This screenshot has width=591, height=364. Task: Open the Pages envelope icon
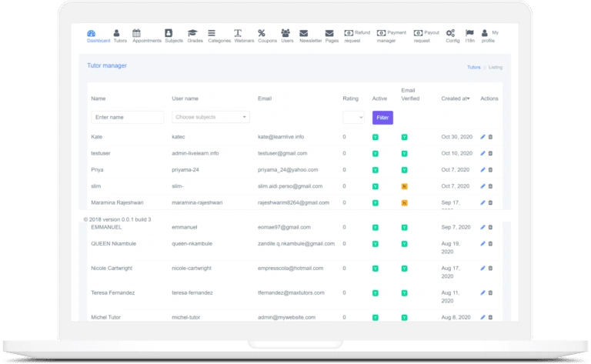(329, 33)
